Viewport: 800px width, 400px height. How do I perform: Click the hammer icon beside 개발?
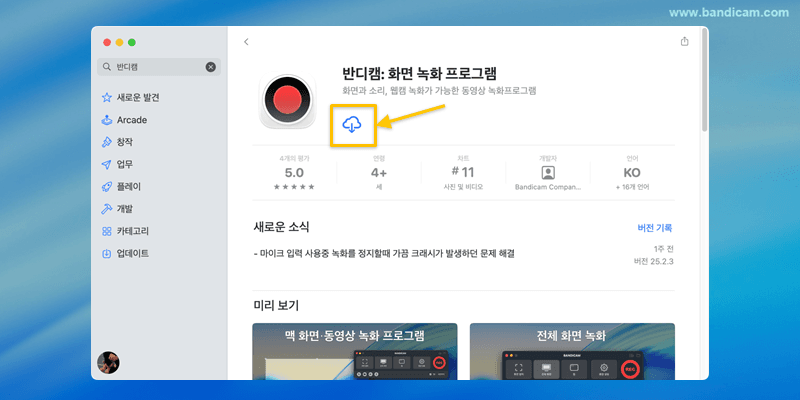(107, 209)
